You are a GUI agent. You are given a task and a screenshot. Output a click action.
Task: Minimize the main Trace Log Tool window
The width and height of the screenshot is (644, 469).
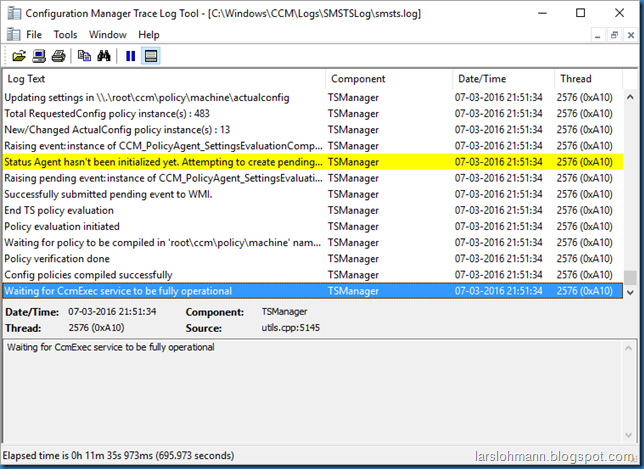pos(542,13)
